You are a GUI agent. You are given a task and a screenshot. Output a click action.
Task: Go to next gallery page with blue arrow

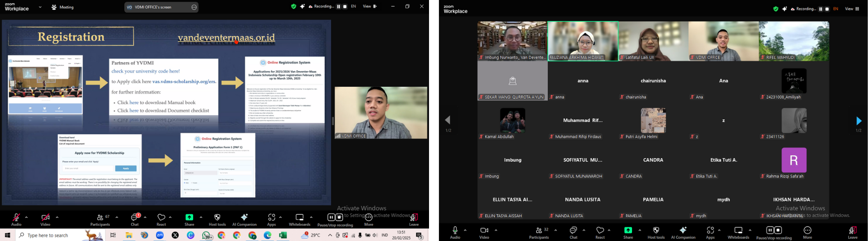(859, 121)
